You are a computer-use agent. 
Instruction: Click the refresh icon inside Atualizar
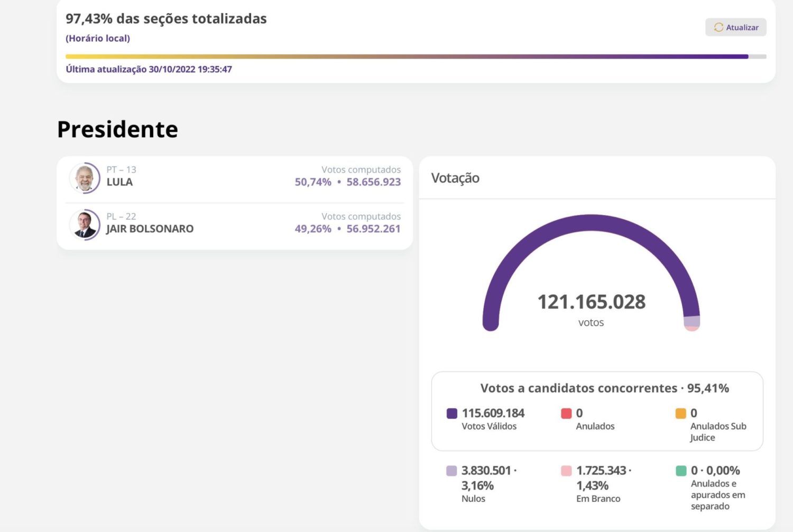click(718, 27)
